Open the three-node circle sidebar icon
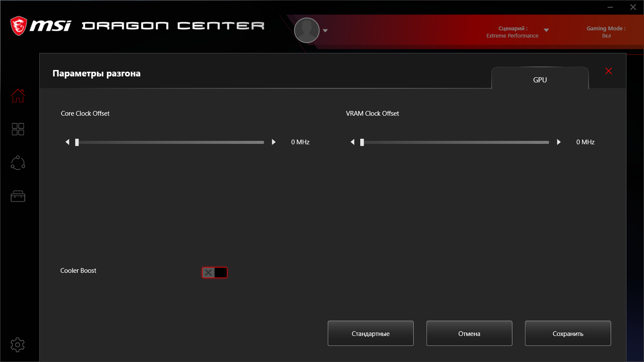Viewport: 644px width, 362px height. 18,163
